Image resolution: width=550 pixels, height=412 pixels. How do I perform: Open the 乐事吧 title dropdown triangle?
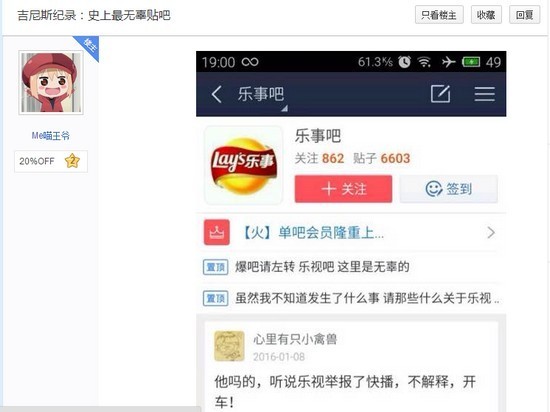tap(284, 108)
